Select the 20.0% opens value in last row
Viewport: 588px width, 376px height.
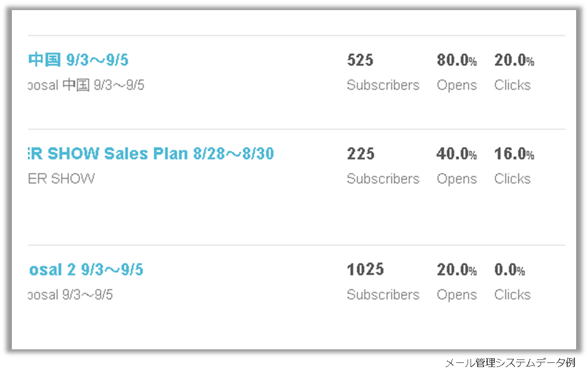[457, 269]
